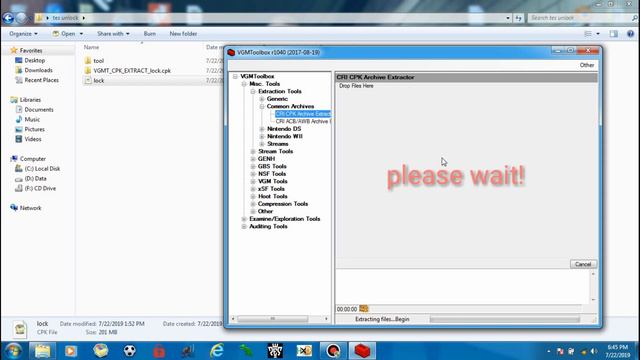Image resolution: width=640 pixels, height=360 pixels.
Task: Go back in the Explorer window
Action: pyautogui.click(x=8, y=18)
